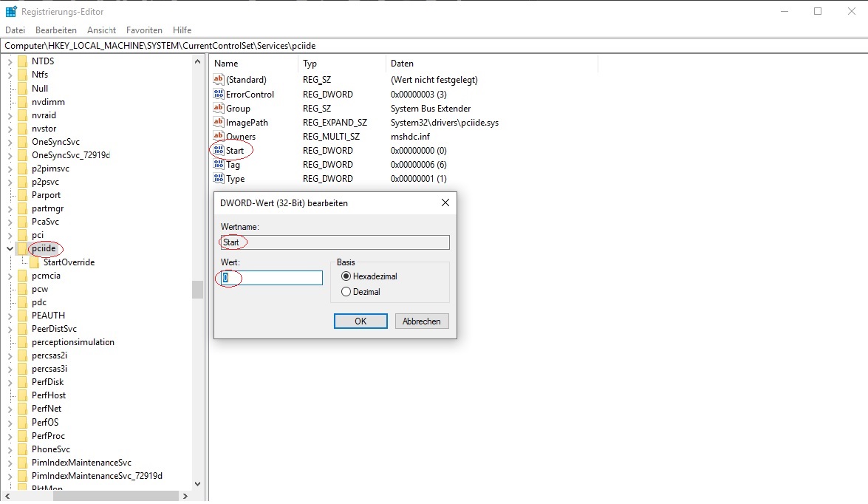Click the Owners multi-string value icon
The image size is (868, 504).
pos(219,136)
